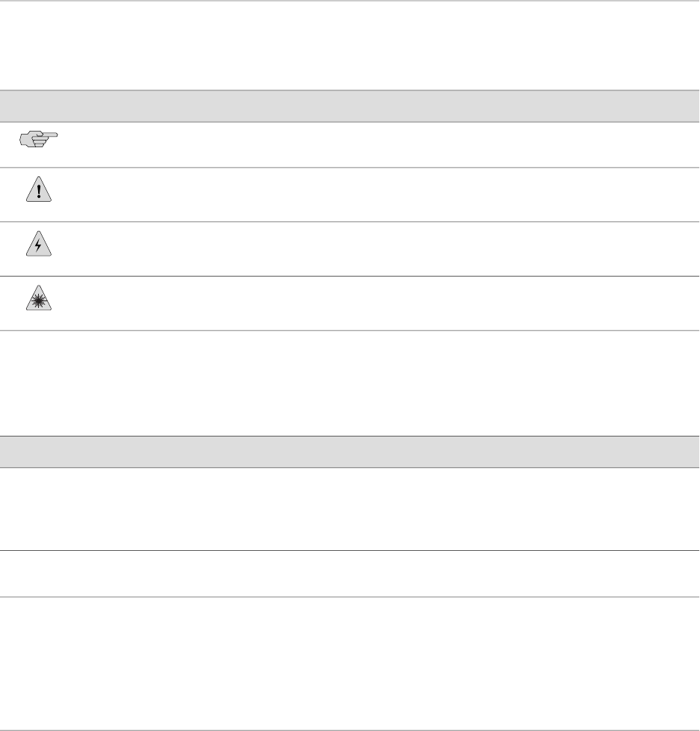Click divider line between lightning and laser rows
The image size is (700, 731).
pyautogui.click(x=350, y=276)
